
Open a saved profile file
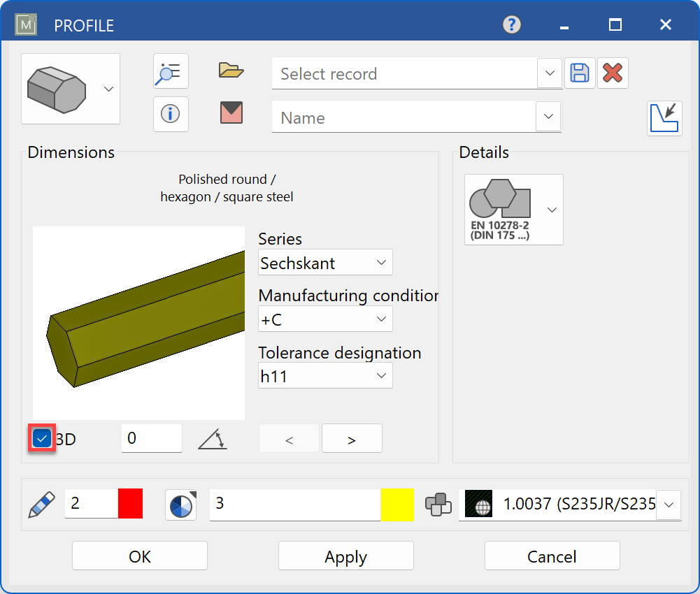[230, 70]
